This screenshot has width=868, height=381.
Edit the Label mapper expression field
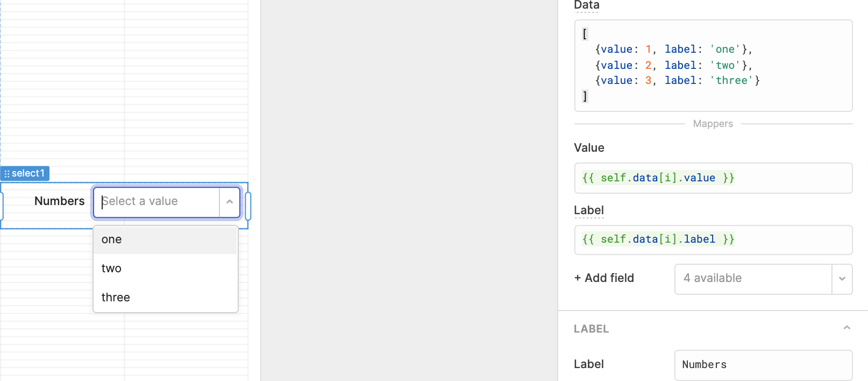(x=713, y=239)
